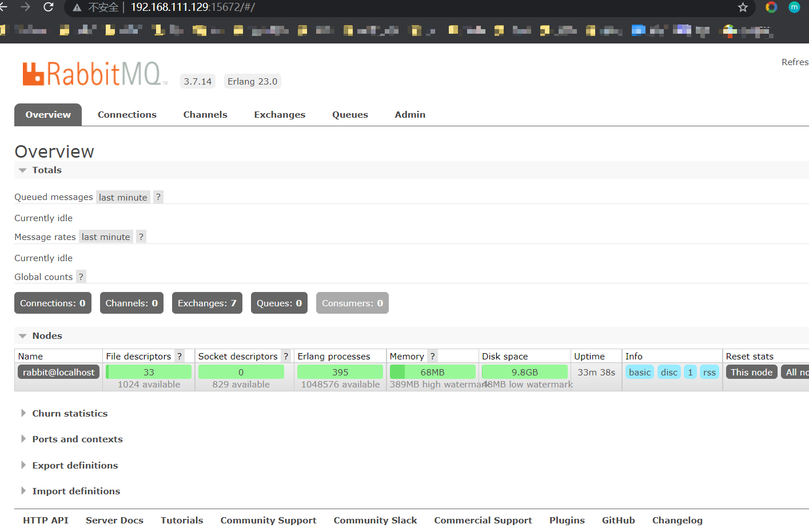Click the File descriptors usage bar
This screenshot has width=809, height=532.
149,372
